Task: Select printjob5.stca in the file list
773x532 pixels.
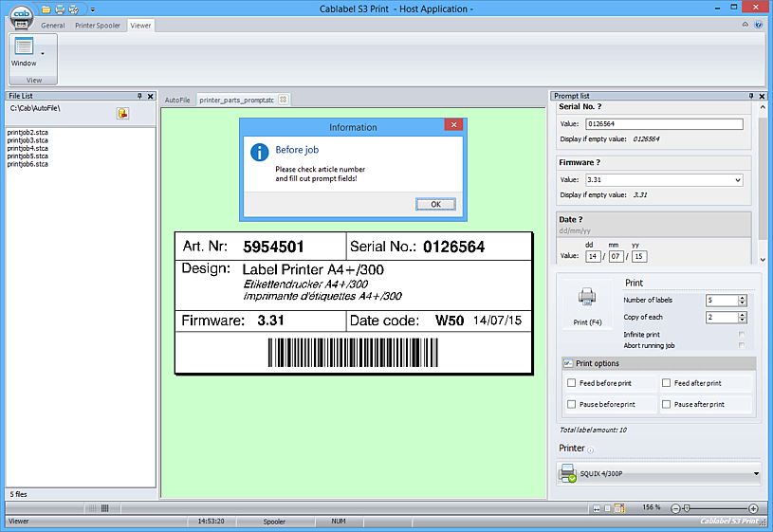Action: click(28, 156)
